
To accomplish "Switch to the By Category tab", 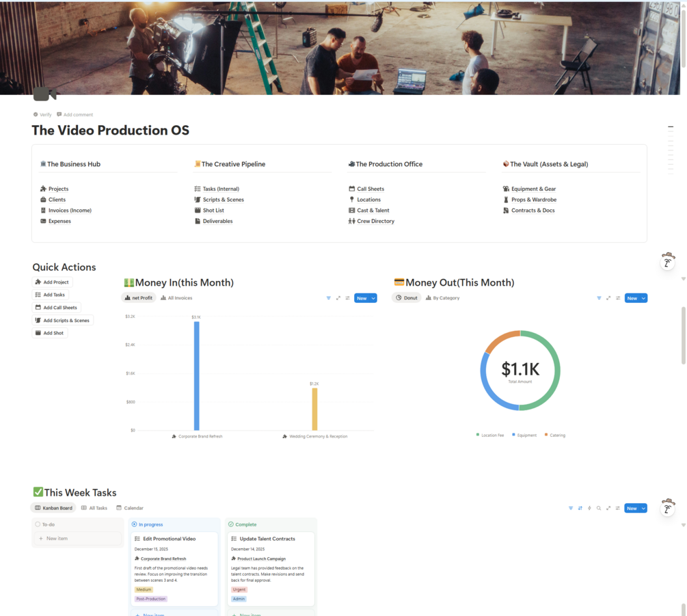I will coord(442,298).
